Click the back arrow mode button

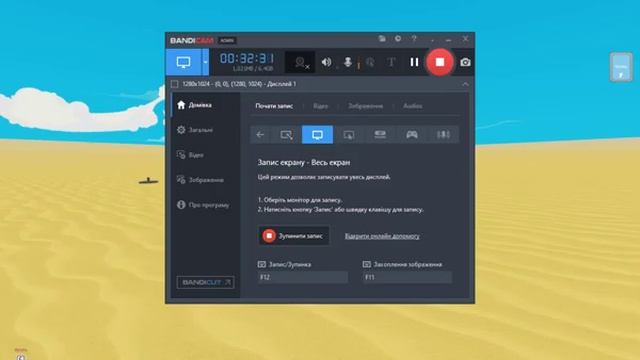(x=260, y=135)
